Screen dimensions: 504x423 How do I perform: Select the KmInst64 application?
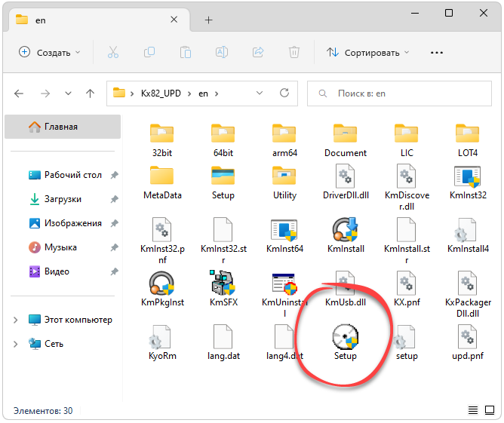click(x=284, y=236)
